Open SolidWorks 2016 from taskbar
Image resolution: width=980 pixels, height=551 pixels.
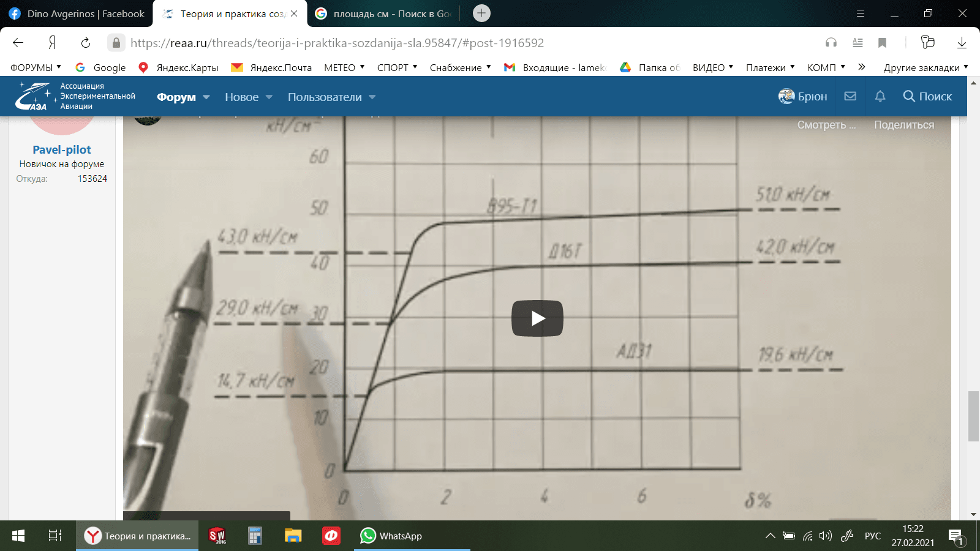[x=217, y=536]
